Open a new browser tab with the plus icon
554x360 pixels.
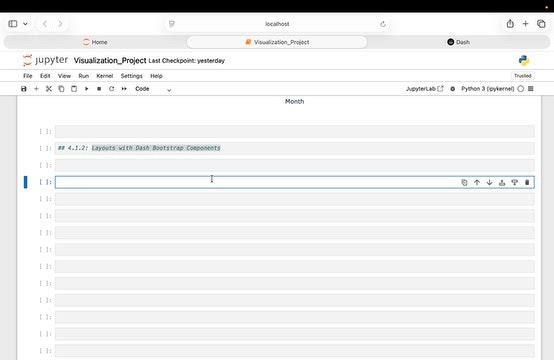click(x=525, y=24)
